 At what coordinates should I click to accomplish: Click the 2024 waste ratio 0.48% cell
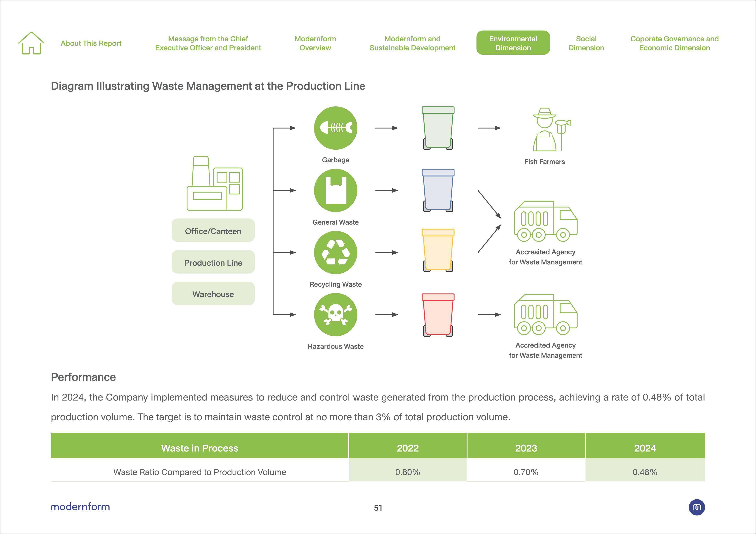645,472
